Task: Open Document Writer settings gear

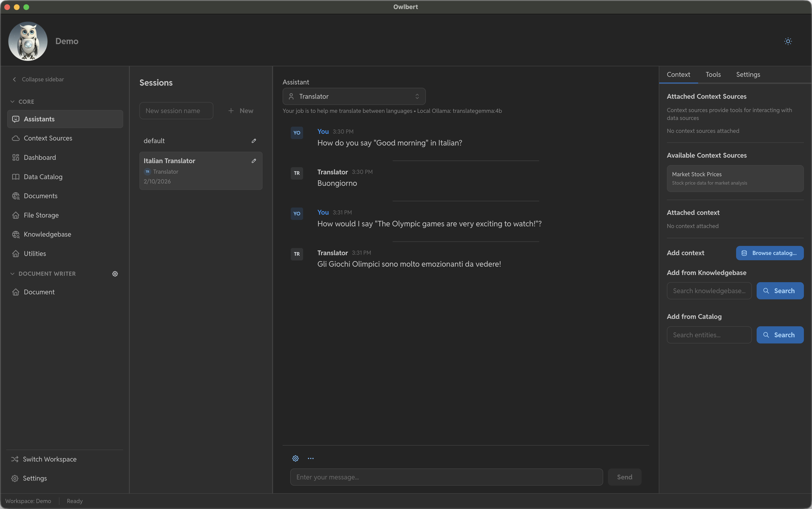Action: 115,274
